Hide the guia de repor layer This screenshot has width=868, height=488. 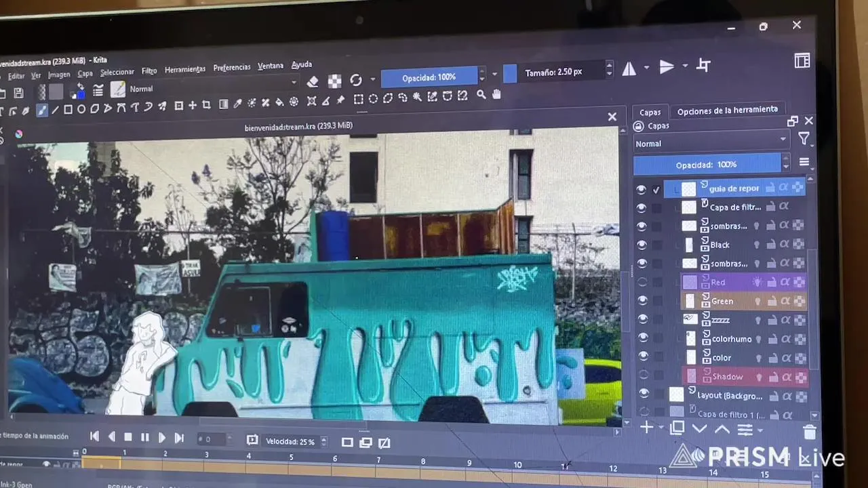click(x=641, y=190)
